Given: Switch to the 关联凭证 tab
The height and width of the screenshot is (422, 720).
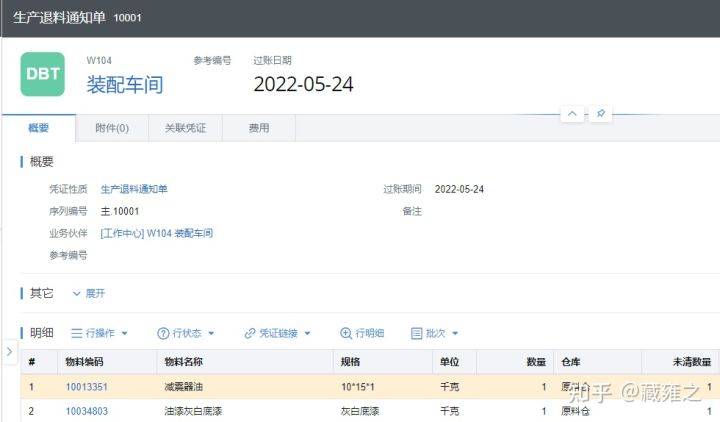Looking at the screenshot, I should click(184, 128).
